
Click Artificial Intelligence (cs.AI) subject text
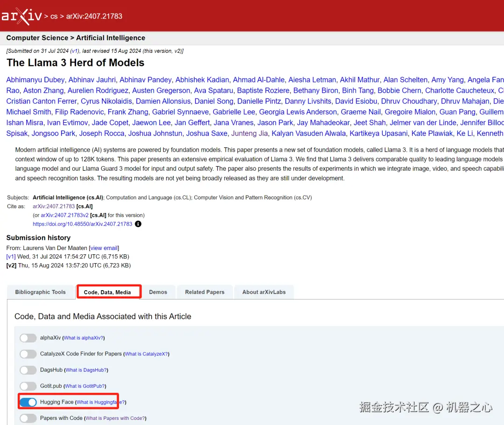[68, 197]
